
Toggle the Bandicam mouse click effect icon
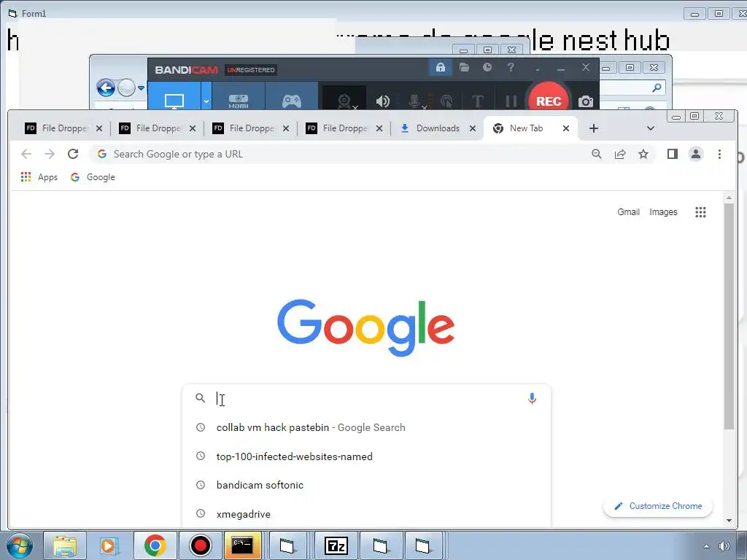446,101
